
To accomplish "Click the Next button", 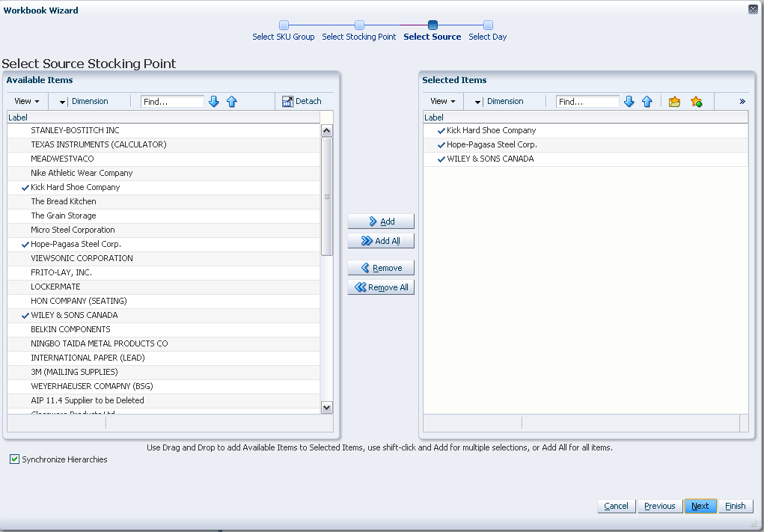I will click(700, 506).
